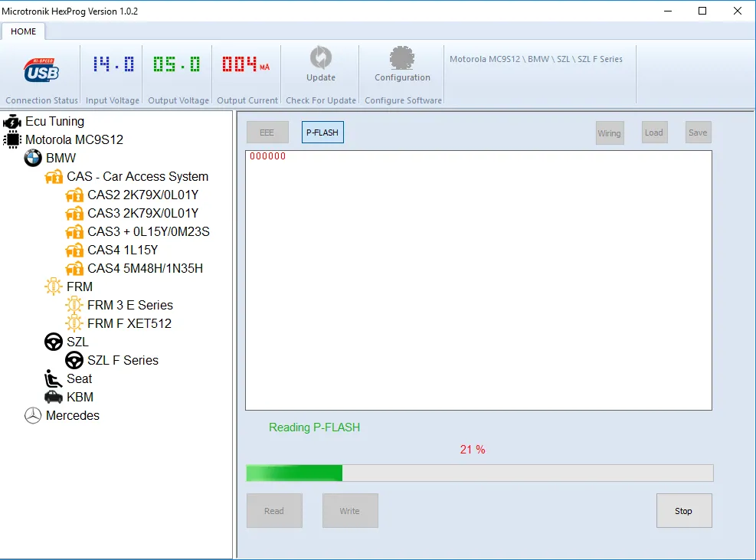Click the Save button
The width and height of the screenshot is (756, 560).
pos(698,133)
